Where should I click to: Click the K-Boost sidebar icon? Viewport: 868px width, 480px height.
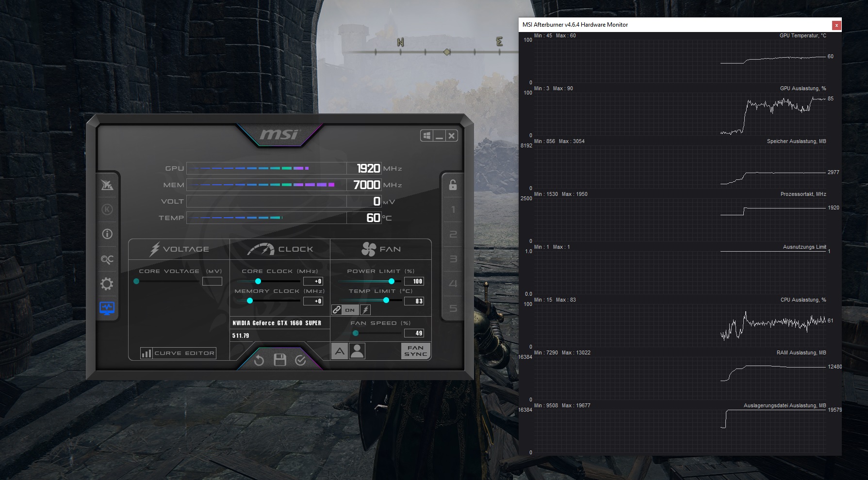[107, 209]
